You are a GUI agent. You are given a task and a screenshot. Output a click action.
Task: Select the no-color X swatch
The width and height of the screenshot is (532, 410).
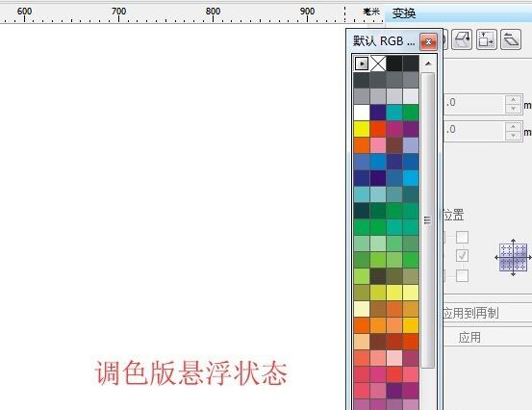pyautogui.click(x=378, y=64)
